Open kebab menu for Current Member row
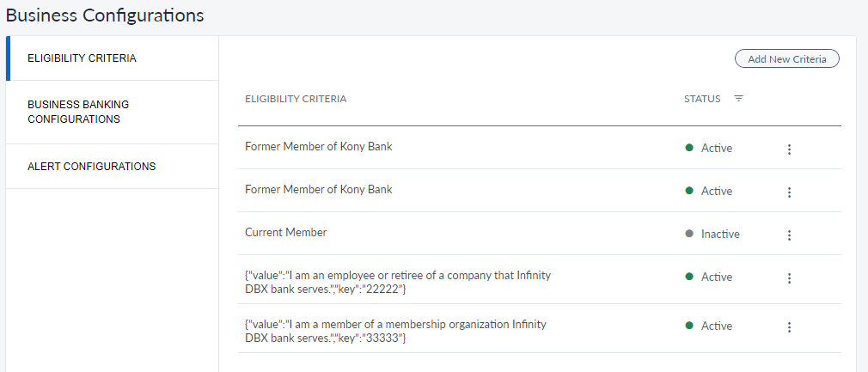 (789, 235)
